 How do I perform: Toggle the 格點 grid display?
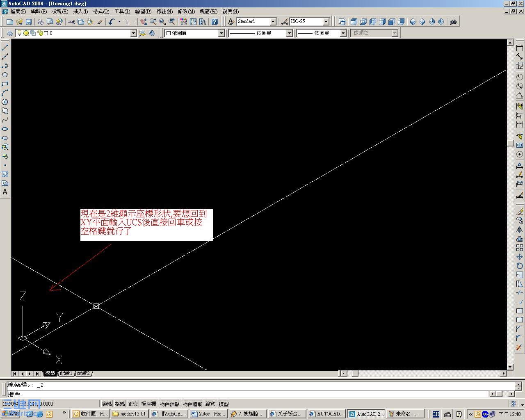pos(120,404)
